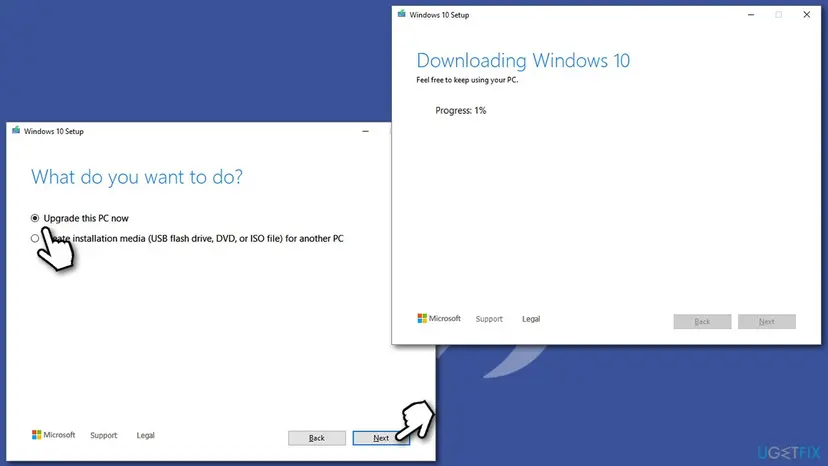Open Legal link in Downloading Windows 10 window

point(531,319)
